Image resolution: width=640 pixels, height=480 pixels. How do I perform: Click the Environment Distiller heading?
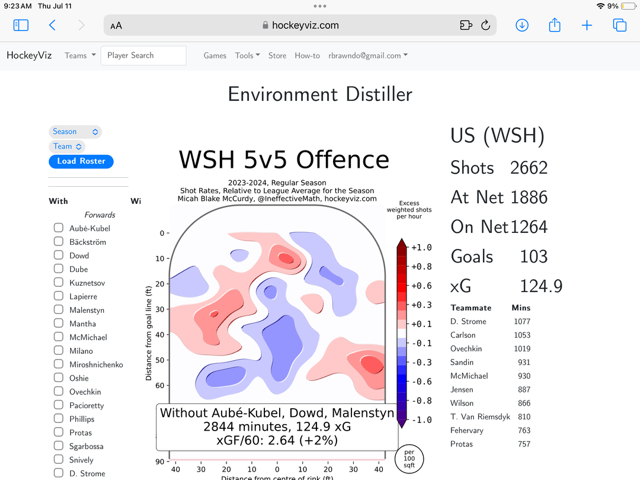[x=320, y=94]
